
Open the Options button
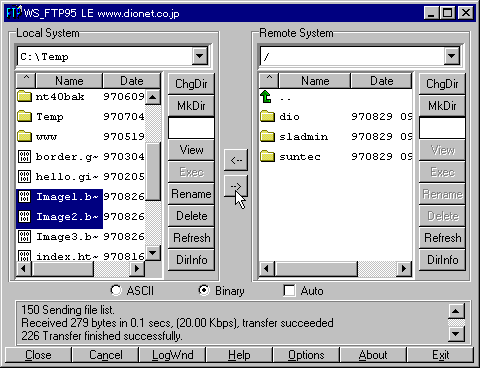point(306,355)
